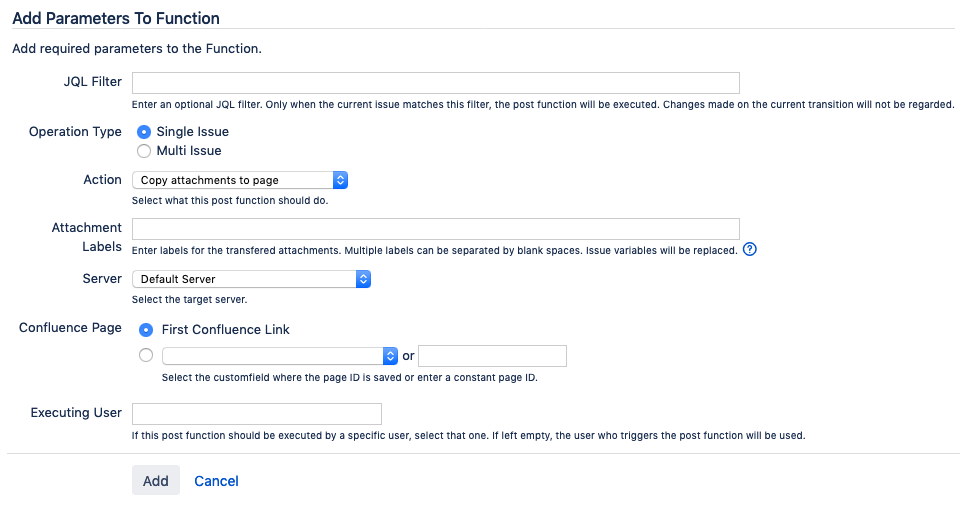Click into the JQL Filter text box
The height and width of the screenshot is (513, 964).
[x=435, y=83]
